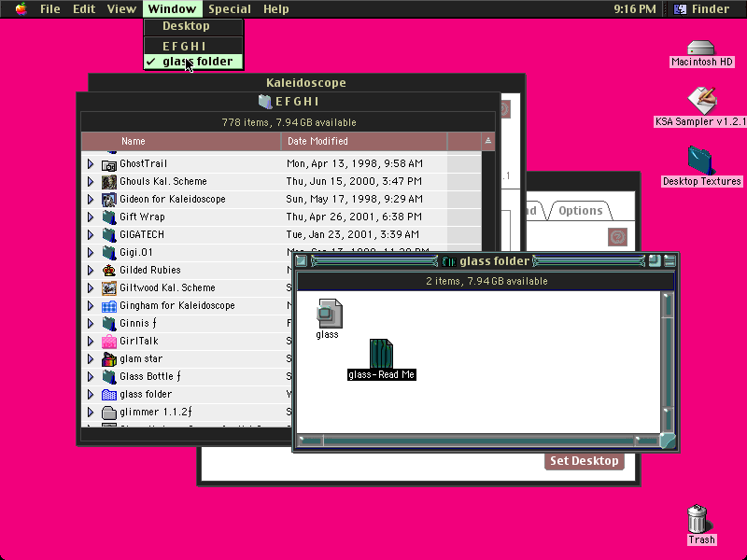The width and height of the screenshot is (747, 560).
Task: Expand the glimmer 1.1.2ƒ folder triangle
Action: click(90, 413)
